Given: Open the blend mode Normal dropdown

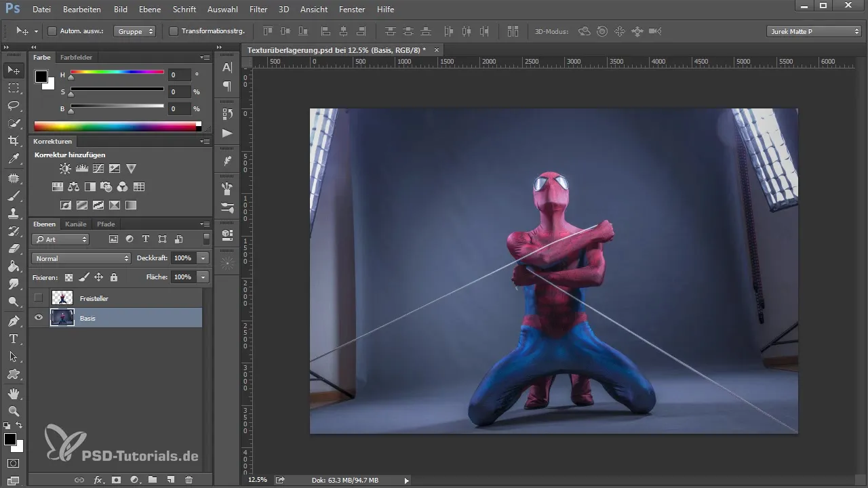Looking at the screenshot, I should tap(81, 258).
